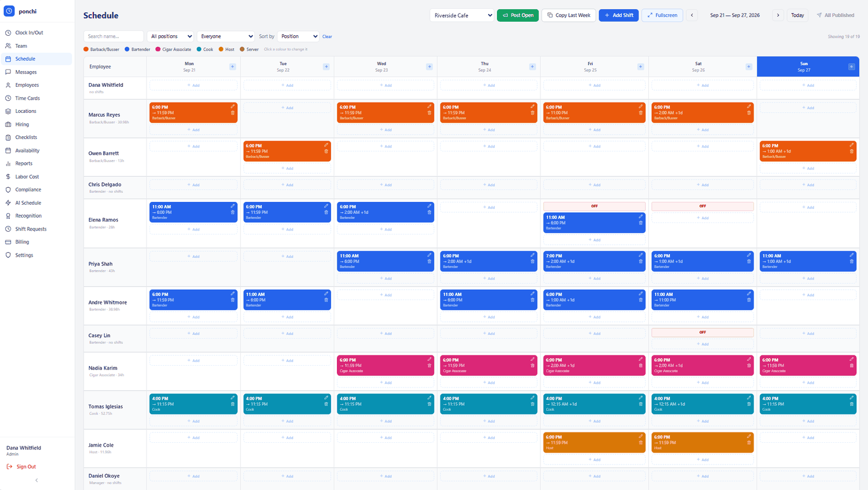Viewport: 868px width, 490px height.
Task: Click the Post Open button
Action: [518, 15]
